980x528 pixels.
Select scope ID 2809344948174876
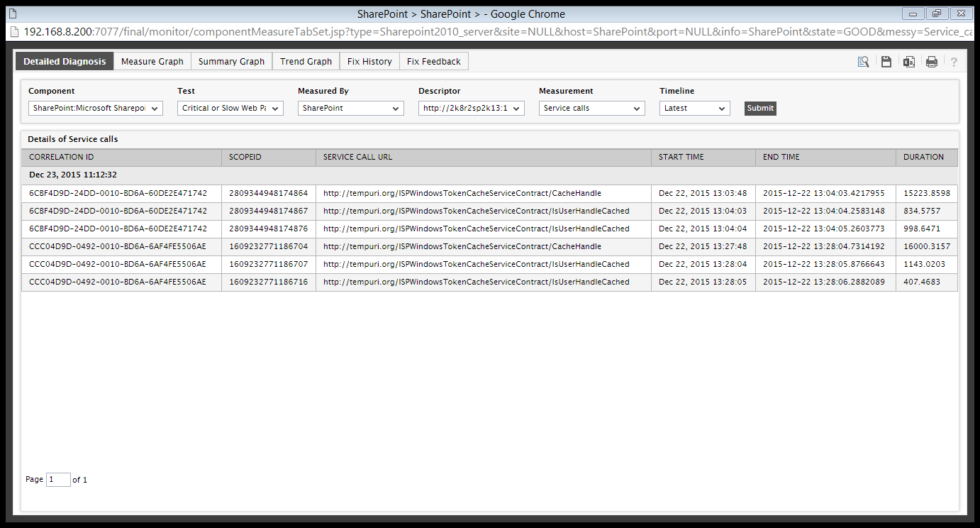pyautogui.click(x=268, y=229)
